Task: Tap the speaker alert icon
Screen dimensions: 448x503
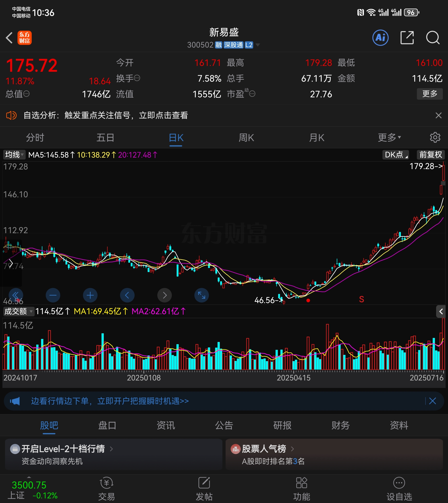Action: (11, 115)
